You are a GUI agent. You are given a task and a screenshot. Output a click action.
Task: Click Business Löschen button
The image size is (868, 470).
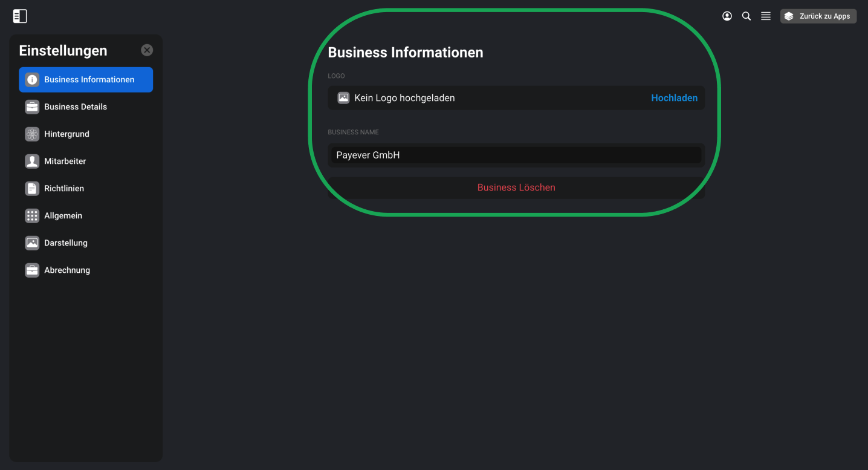click(516, 188)
